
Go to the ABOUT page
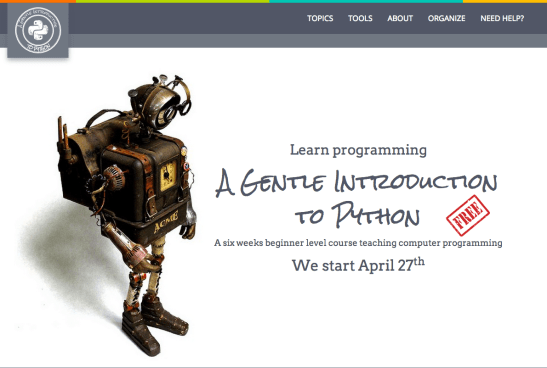click(400, 18)
